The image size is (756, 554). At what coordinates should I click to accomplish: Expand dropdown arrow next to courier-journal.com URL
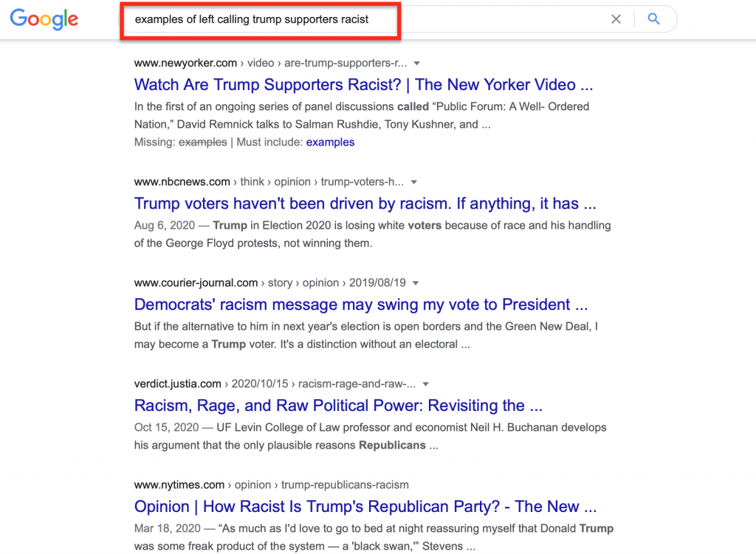(x=416, y=283)
